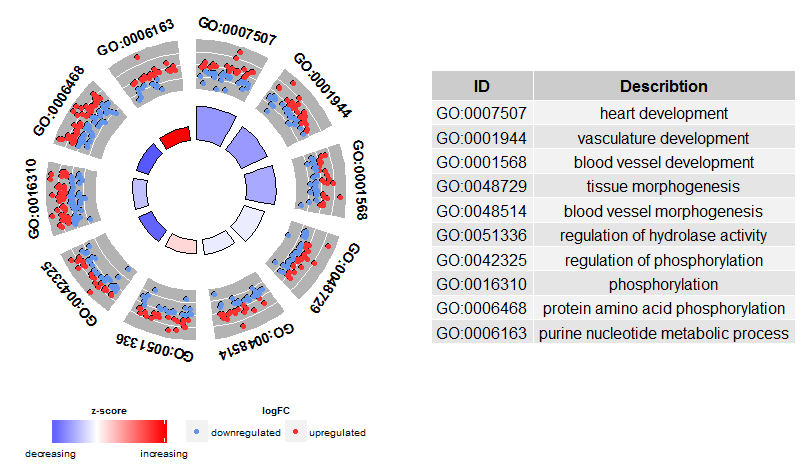Select the blood vessel development description

664,162
